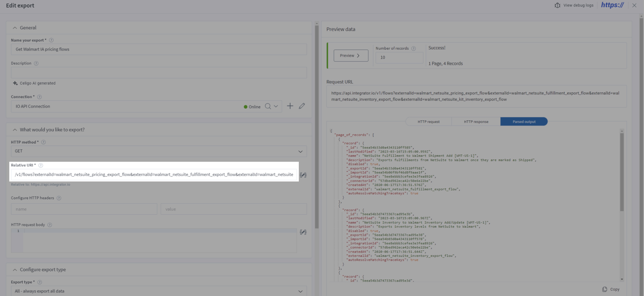Screen dimensions: 644x296
Task: Click "1 Page, 4 Records" status text
Action: [x=445, y=63]
